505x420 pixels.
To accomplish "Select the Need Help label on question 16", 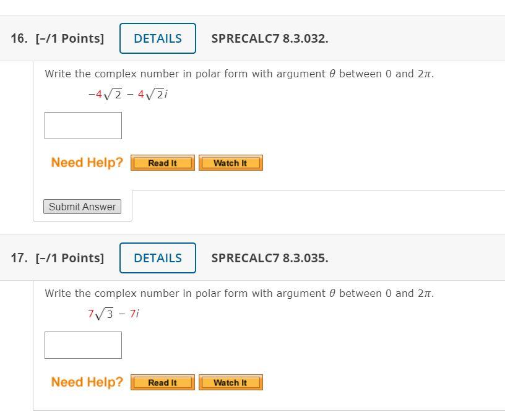I will point(87,162).
